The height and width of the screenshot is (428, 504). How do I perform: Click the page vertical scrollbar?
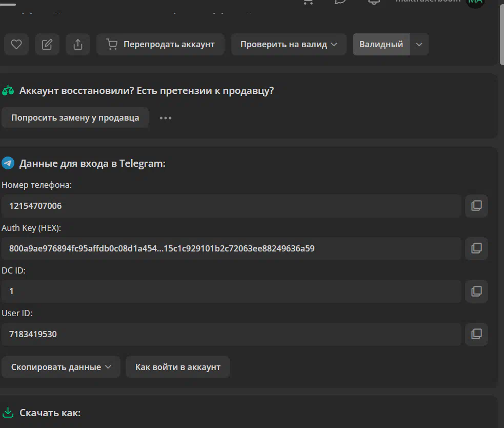coord(501,34)
